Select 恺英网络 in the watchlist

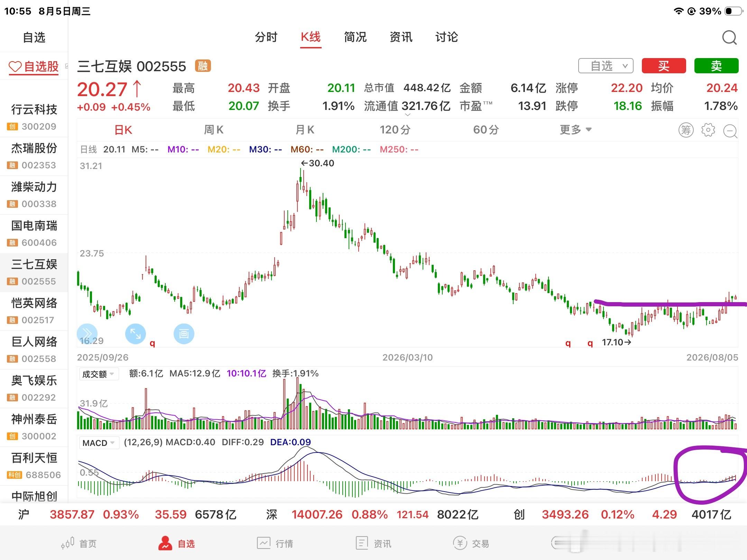click(x=34, y=311)
